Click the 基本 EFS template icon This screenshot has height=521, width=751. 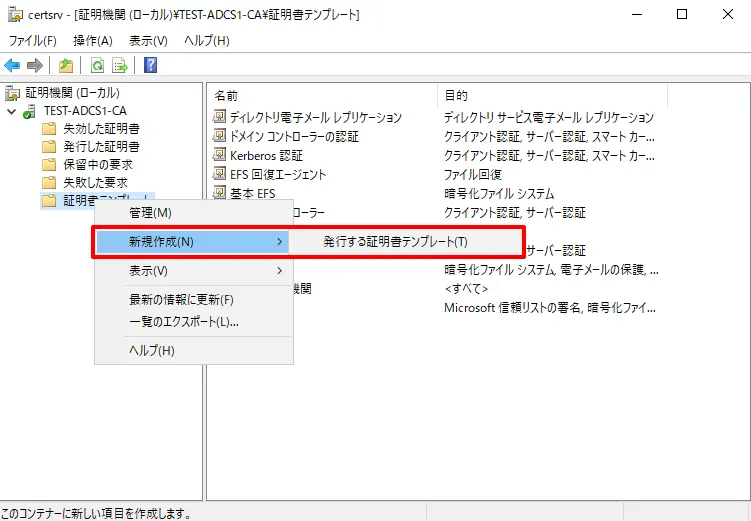pyautogui.click(x=219, y=193)
